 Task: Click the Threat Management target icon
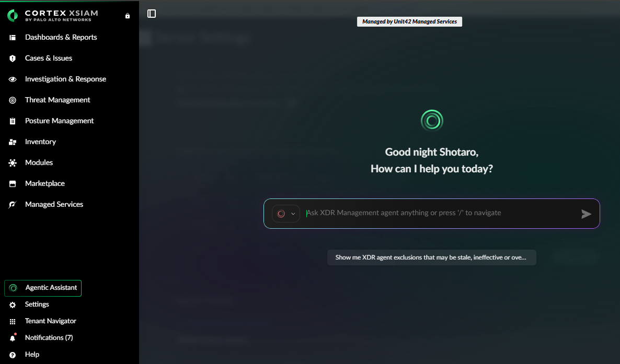13,100
